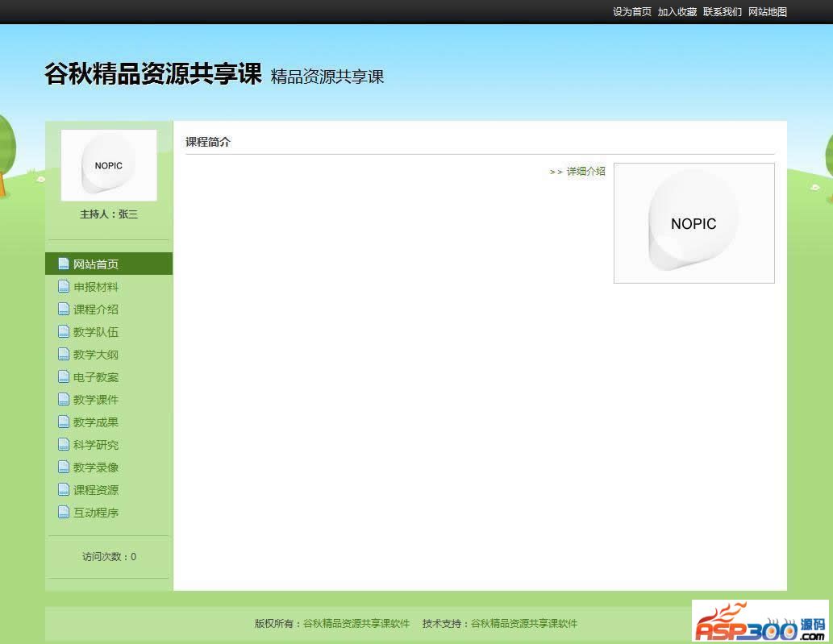The width and height of the screenshot is (833, 644).
Task: Click the large NOPIC course image
Action: click(x=693, y=223)
